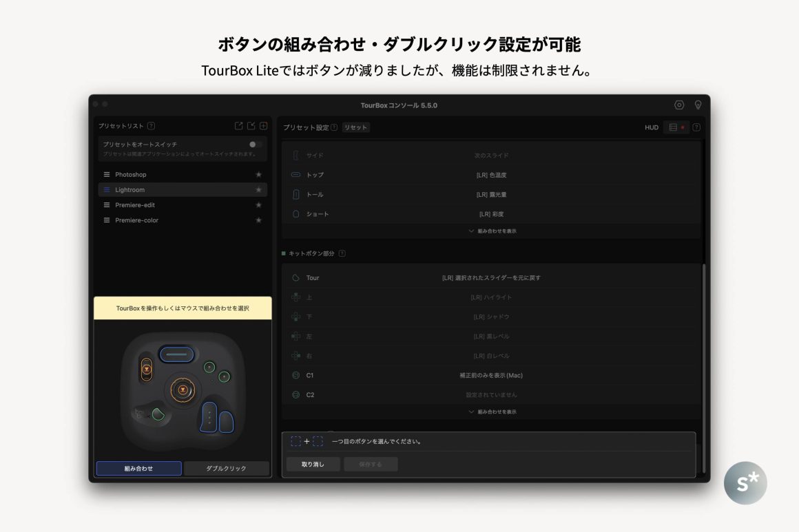Expand 組み合わせを表示 below the C2 row

(x=492, y=412)
